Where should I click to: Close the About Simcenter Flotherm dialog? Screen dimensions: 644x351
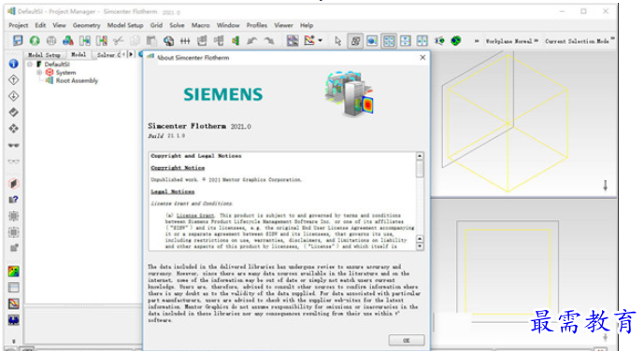click(422, 58)
